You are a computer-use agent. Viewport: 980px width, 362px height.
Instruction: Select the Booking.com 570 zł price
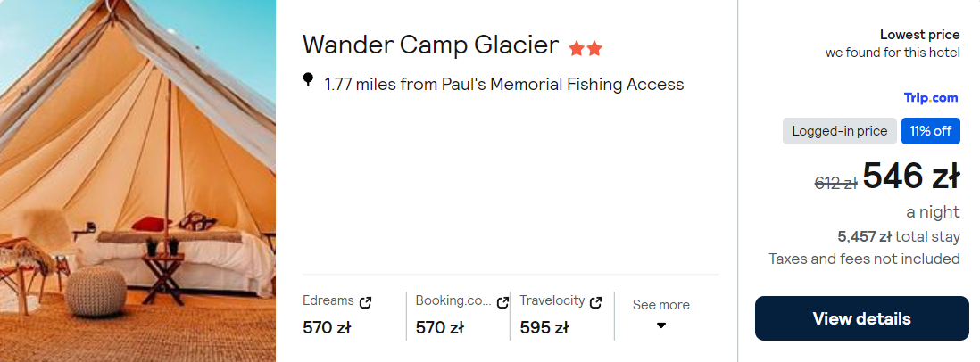coord(439,327)
